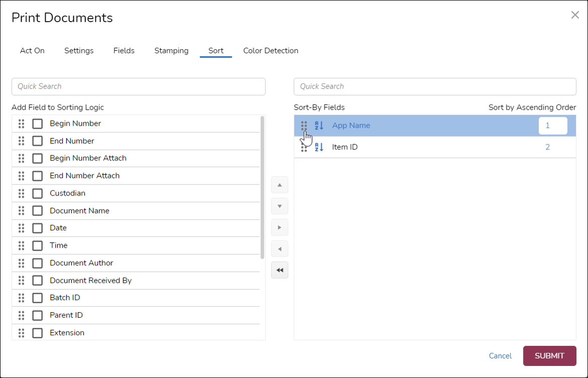Click the ascending sort icon beside App Name
The width and height of the screenshot is (588, 378).
319,126
